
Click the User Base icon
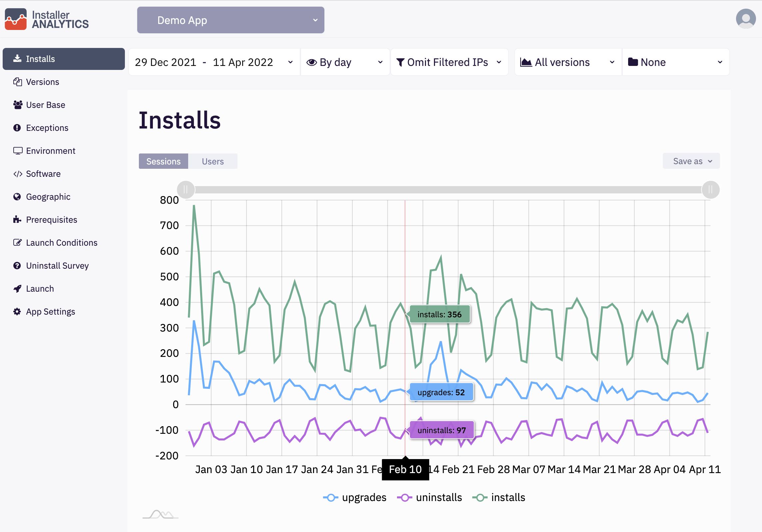[18, 105]
